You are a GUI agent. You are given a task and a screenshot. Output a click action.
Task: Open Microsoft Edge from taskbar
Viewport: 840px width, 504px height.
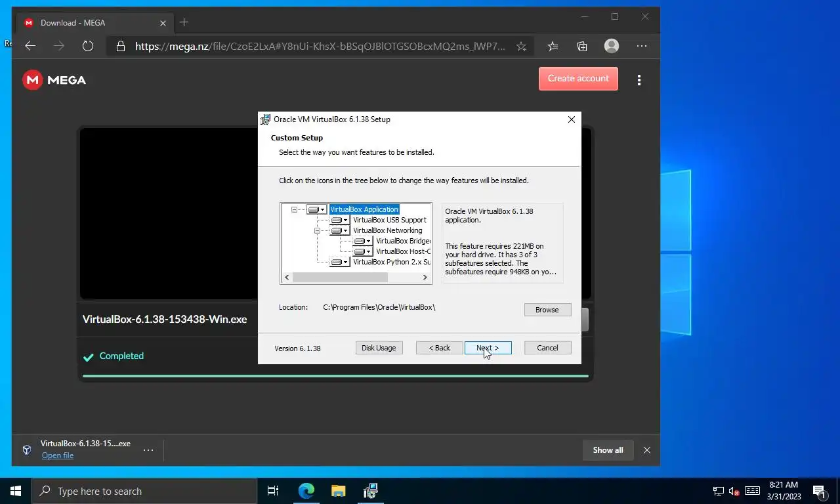(x=306, y=491)
